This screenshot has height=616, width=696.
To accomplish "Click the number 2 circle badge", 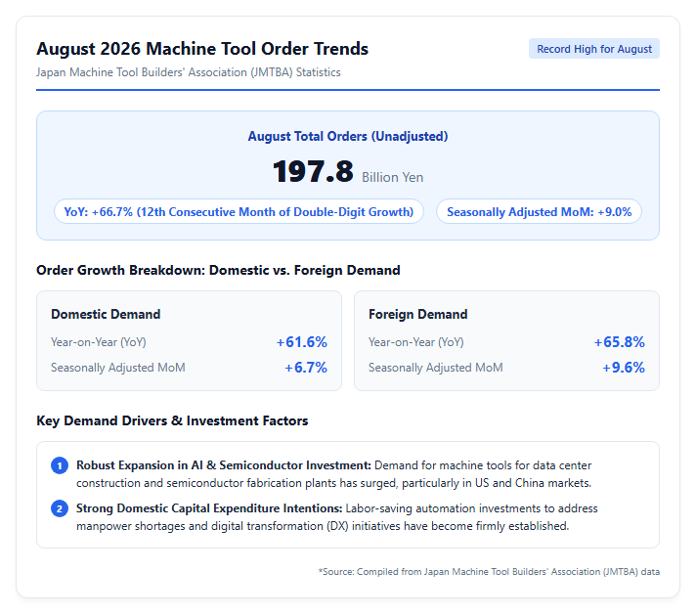I will pos(60,509).
